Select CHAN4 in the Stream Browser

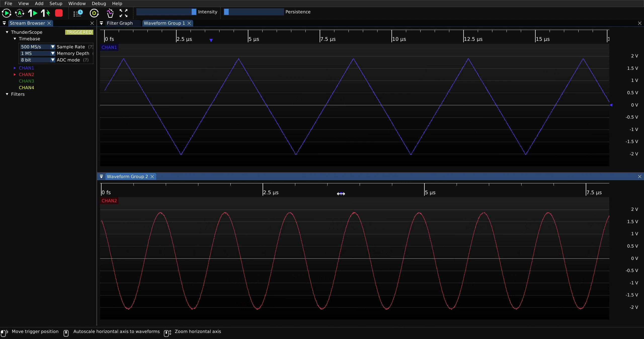pyautogui.click(x=26, y=88)
